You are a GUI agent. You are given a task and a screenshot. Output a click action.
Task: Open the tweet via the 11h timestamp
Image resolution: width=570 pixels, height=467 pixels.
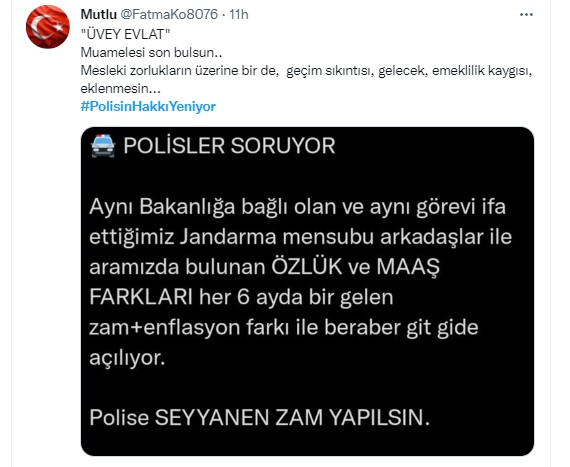point(239,15)
